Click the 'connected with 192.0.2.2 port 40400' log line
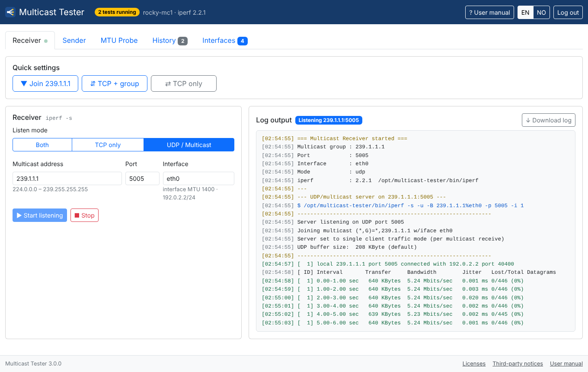 [388, 264]
